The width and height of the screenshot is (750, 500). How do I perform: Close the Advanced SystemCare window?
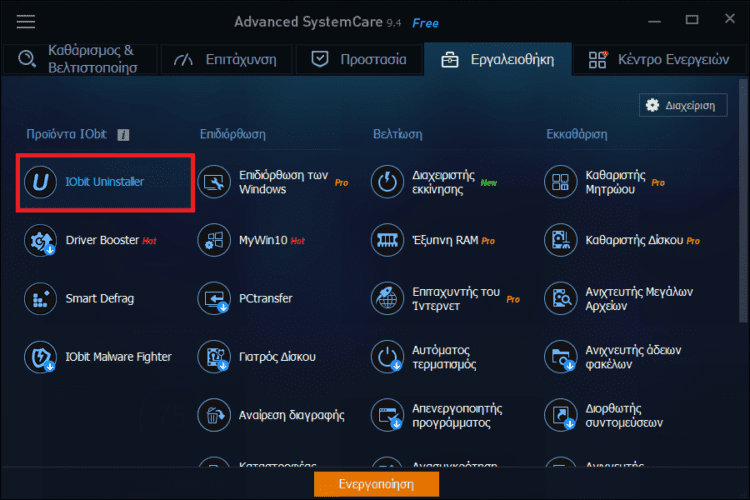[729, 19]
